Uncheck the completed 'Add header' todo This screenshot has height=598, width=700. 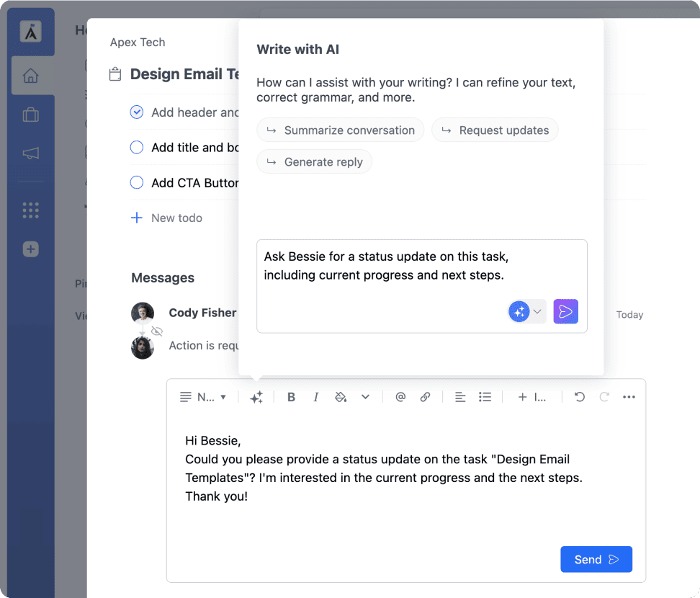137,112
